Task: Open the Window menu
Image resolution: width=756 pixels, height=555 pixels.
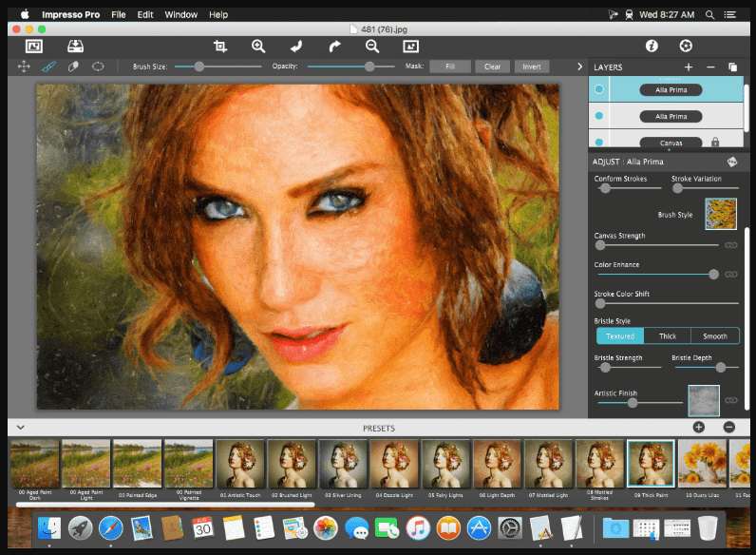Action: click(x=181, y=14)
